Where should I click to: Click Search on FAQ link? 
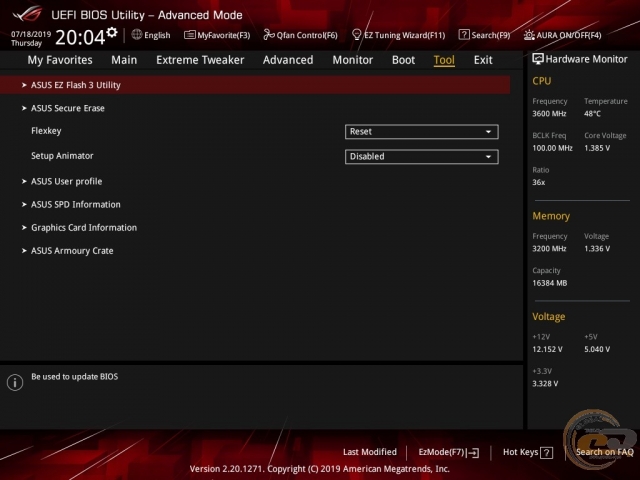pos(604,452)
